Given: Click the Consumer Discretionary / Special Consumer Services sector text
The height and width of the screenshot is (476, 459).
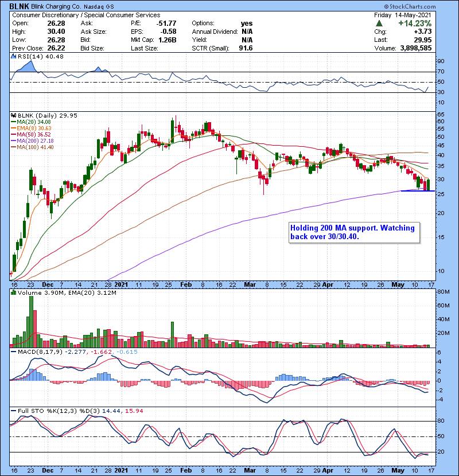Looking at the screenshot, I should tap(86, 15).
